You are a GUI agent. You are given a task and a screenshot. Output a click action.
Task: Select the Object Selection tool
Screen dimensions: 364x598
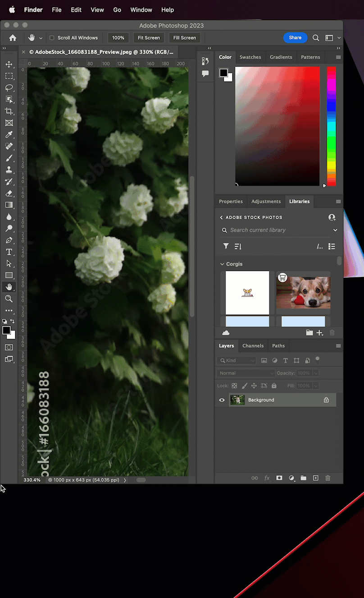[x=9, y=100]
